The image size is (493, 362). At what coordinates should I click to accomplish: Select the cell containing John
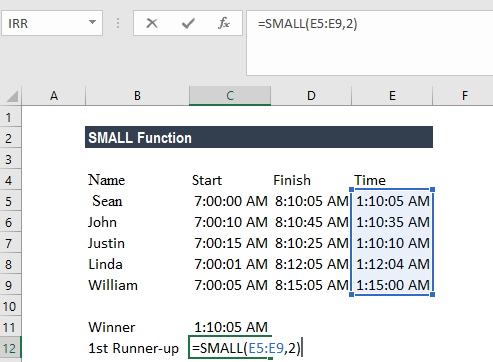(x=137, y=222)
